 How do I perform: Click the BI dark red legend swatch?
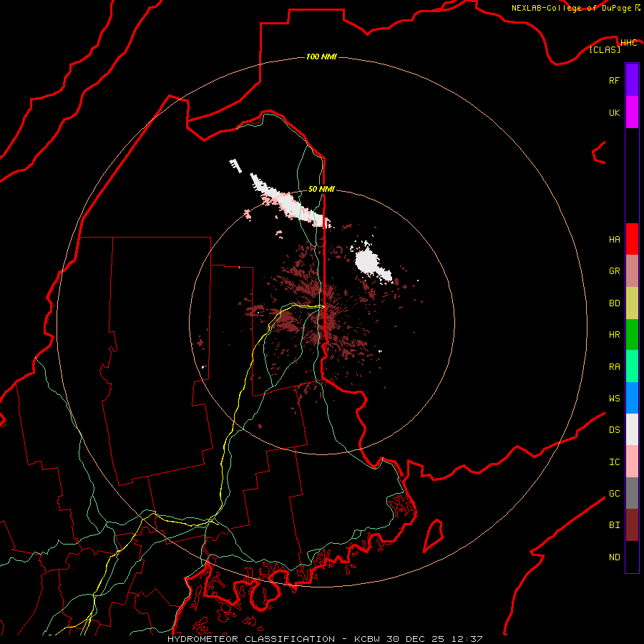[x=632, y=525]
